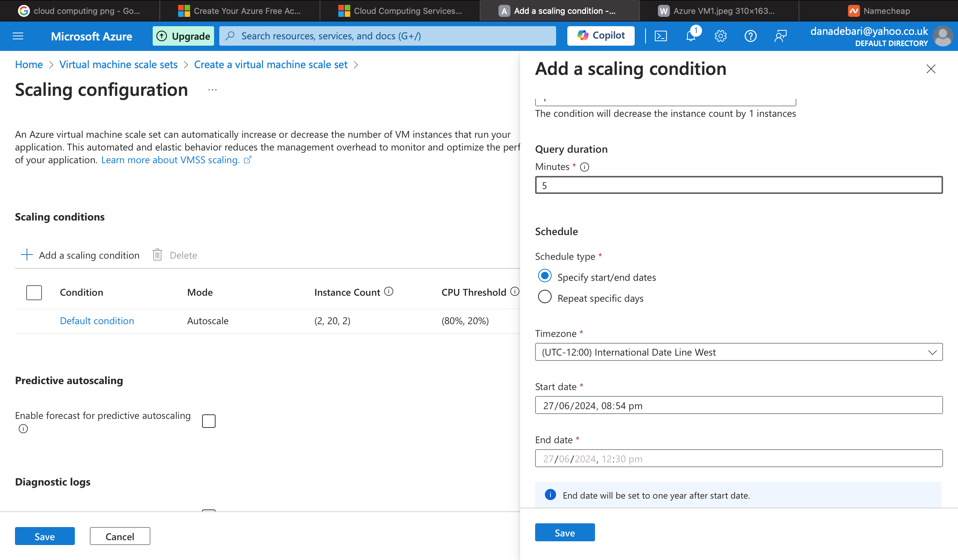The height and width of the screenshot is (560, 958).
Task: Click the user account avatar menu
Action: (943, 36)
